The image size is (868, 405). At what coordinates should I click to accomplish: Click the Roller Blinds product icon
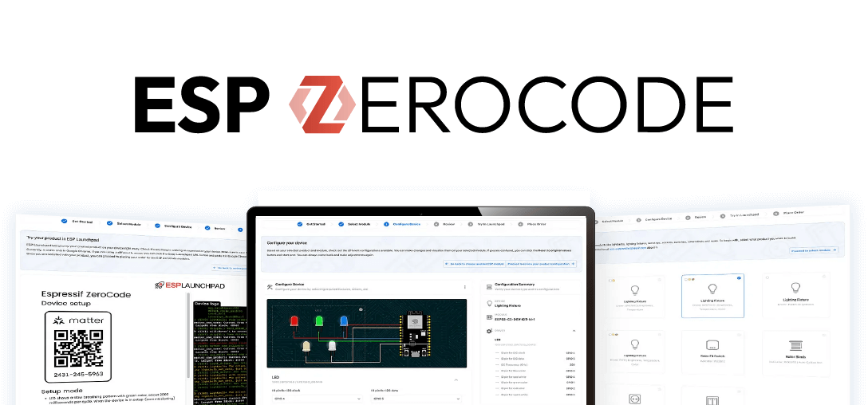[795, 348]
